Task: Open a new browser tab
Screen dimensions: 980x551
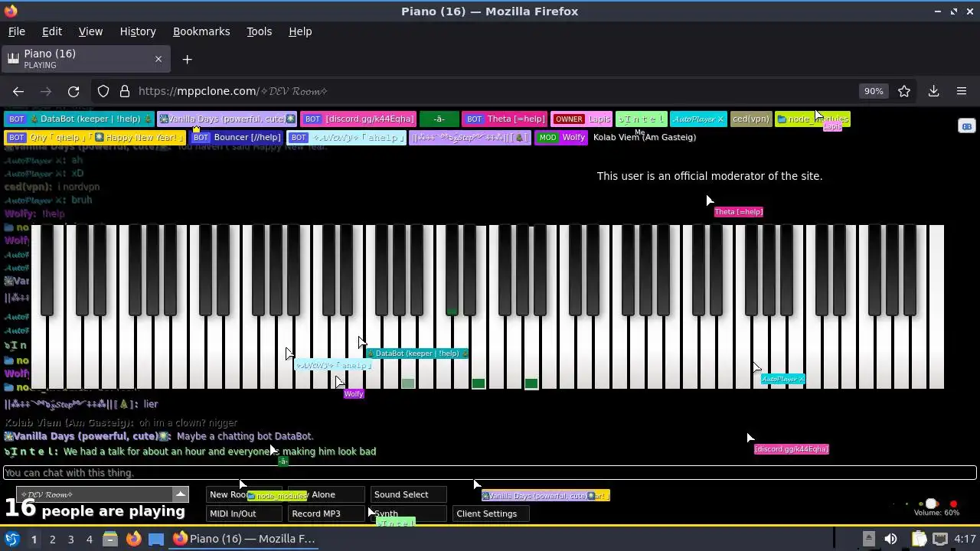Action: point(187,59)
